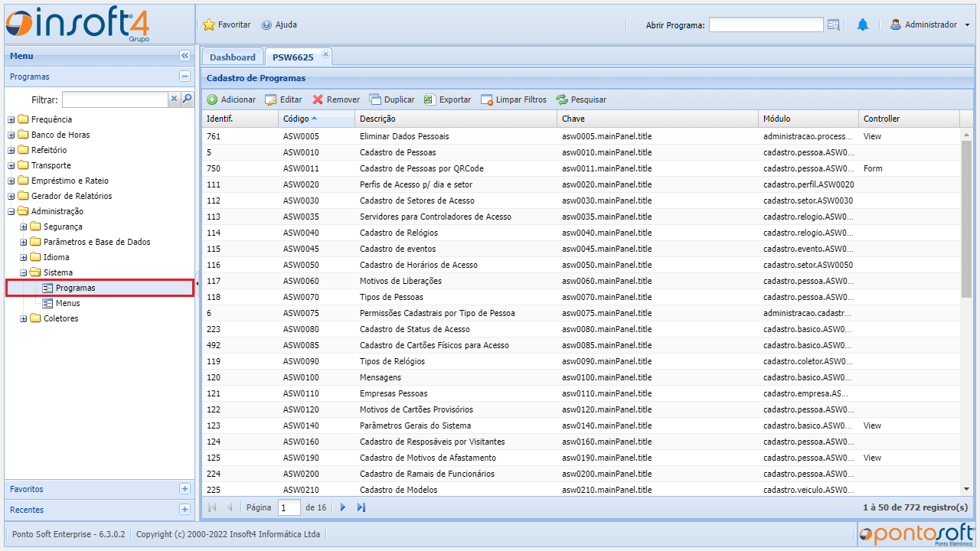The height and width of the screenshot is (551, 980).
Task: Collapse the Programas panel section
Action: (x=185, y=77)
